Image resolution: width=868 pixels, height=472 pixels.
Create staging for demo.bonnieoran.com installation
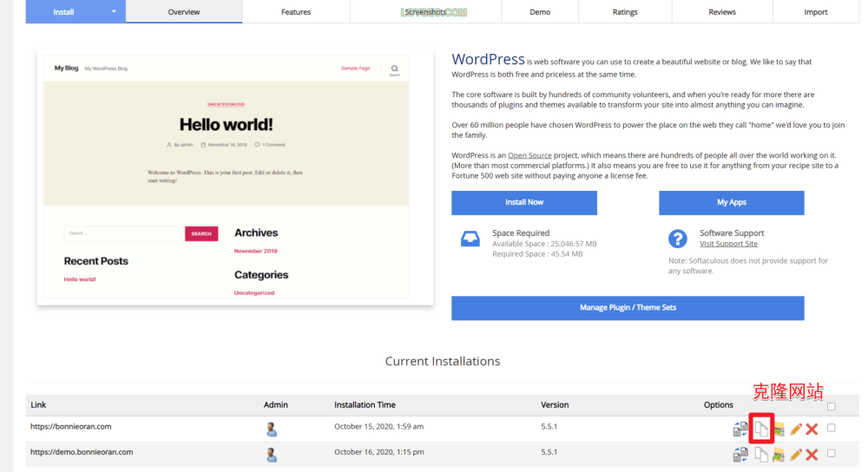[x=740, y=455]
